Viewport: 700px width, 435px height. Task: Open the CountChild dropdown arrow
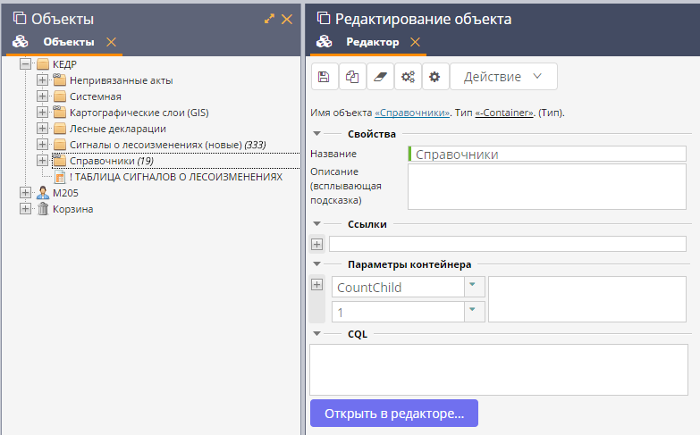(x=475, y=286)
